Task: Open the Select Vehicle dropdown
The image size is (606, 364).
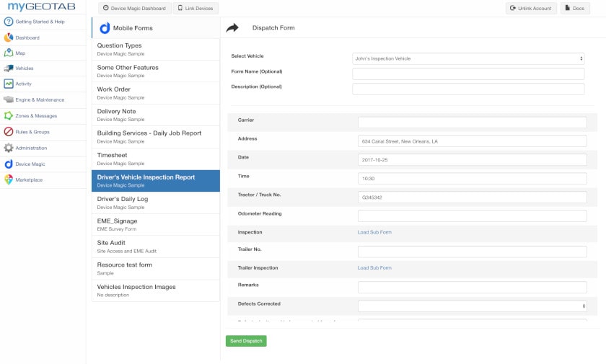Action: click(x=468, y=58)
